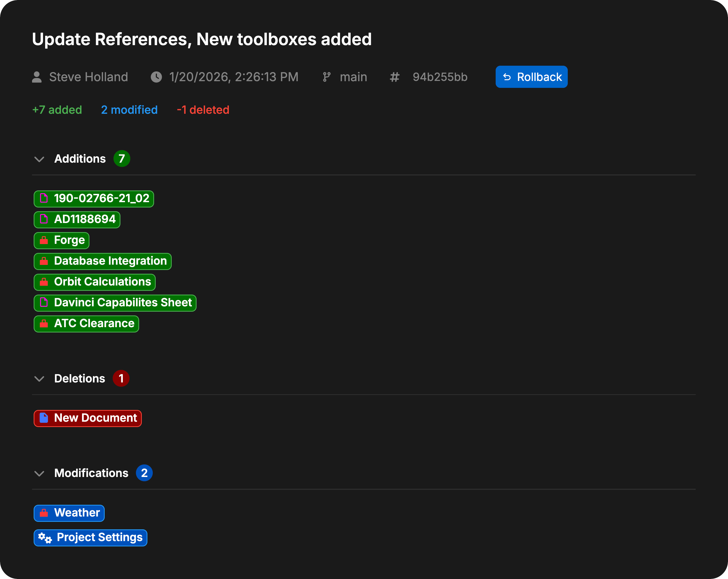The image size is (728, 579).
Task: Click the ATC Clearance toolbox icon
Action: [44, 324]
